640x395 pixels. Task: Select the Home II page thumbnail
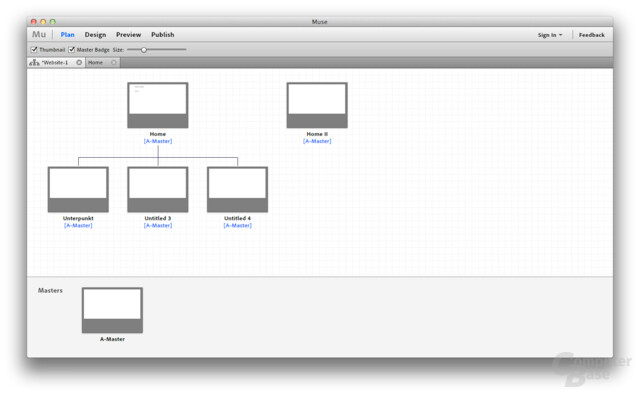click(x=317, y=105)
